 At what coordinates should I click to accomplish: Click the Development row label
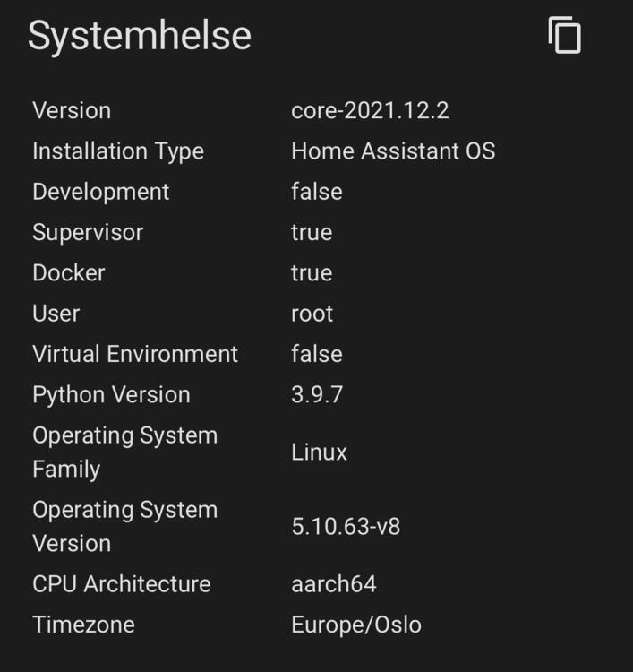pos(100,192)
